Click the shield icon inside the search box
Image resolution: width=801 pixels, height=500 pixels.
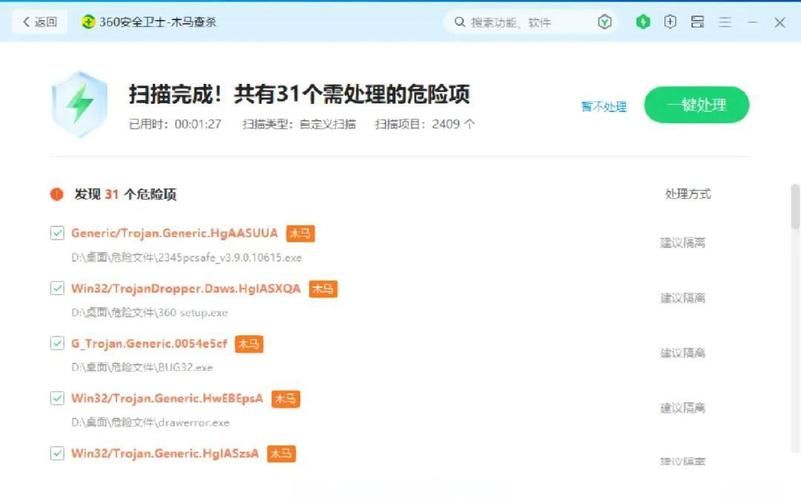click(605, 22)
